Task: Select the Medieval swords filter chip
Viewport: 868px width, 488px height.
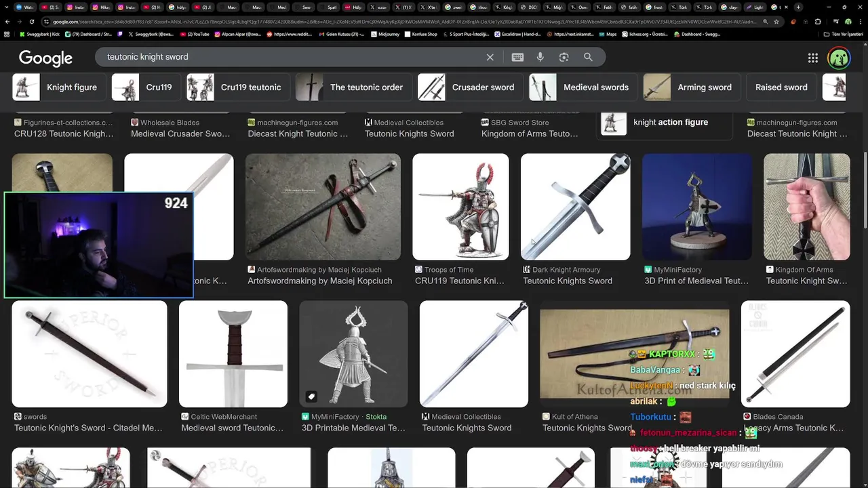Action: pos(583,87)
